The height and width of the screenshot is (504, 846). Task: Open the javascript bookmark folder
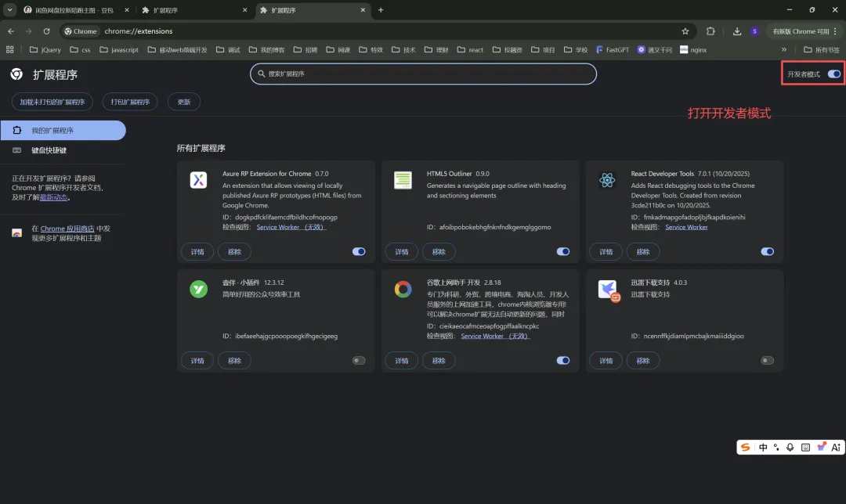(x=119, y=49)
